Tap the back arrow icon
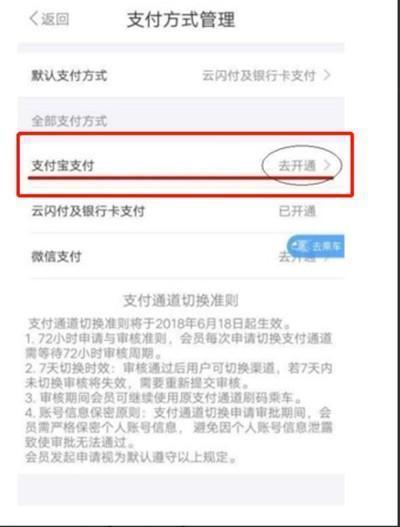The width and height of the screenshot is (400, 527). click(x=34, y=18)
